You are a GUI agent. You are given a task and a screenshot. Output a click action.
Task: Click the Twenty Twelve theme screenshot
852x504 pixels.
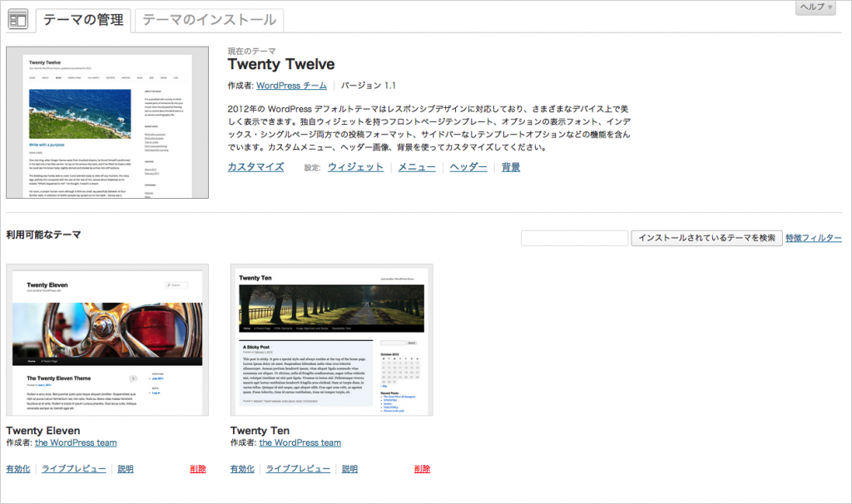coord(107,122)
